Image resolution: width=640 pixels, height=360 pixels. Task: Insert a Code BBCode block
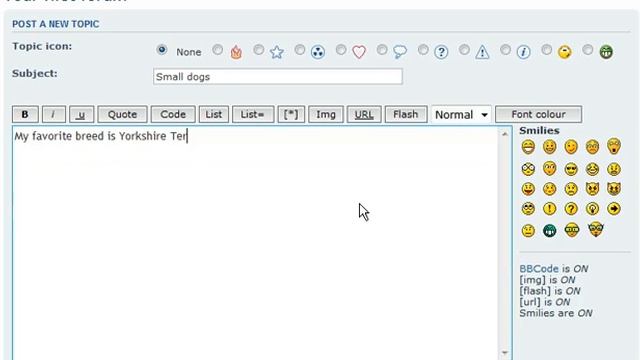pos(173,114)
